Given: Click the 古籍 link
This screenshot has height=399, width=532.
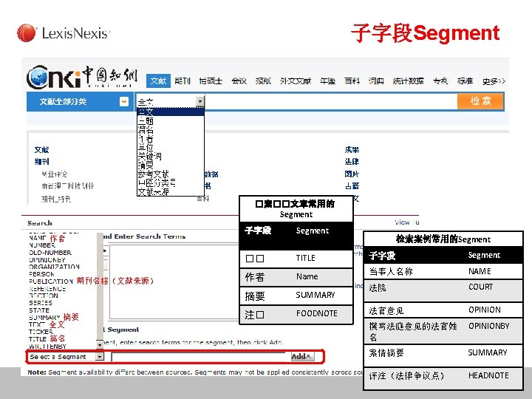Looking at the screenshot, I should [352, 186].
